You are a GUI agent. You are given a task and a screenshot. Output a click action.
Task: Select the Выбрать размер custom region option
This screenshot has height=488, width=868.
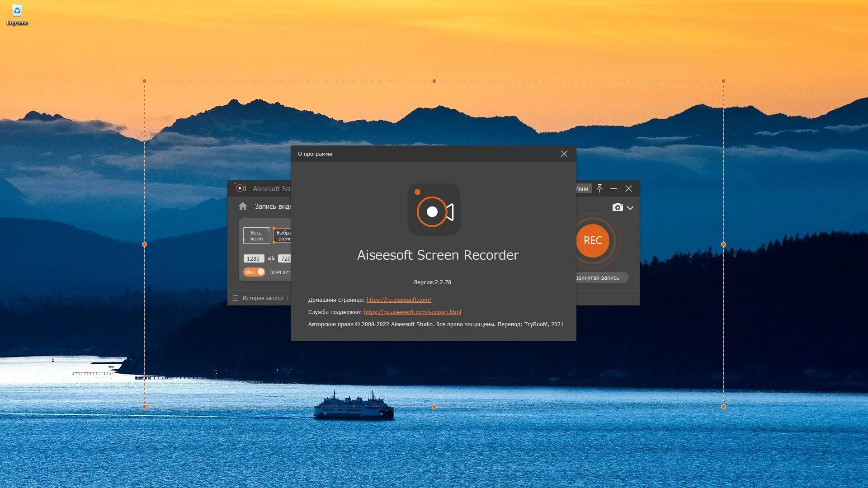(283, 235)
